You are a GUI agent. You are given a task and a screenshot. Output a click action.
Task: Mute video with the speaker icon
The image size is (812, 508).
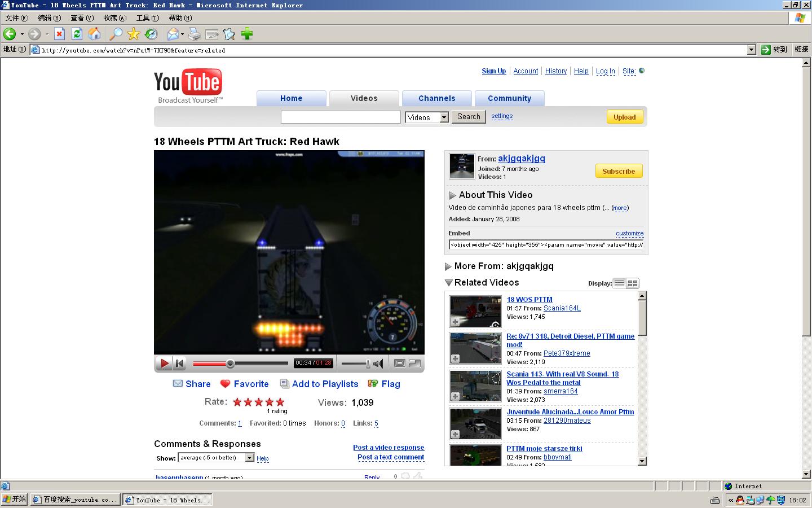click(x=378, y=364)
